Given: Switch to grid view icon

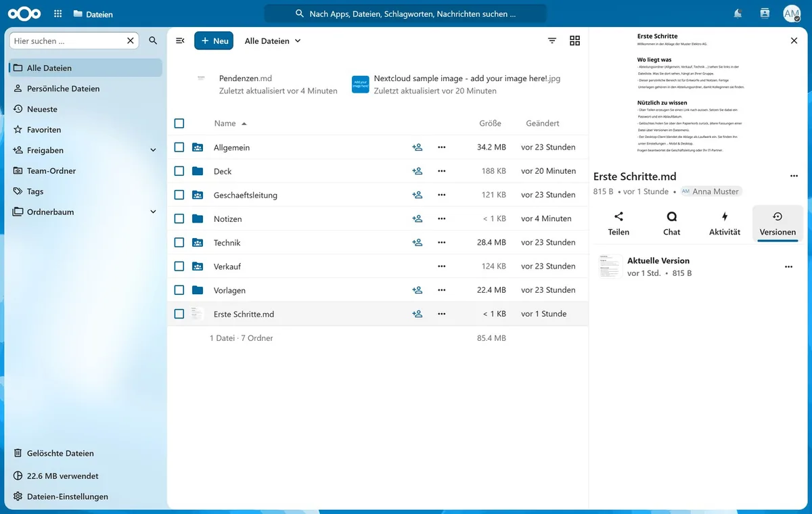Looking at the screenshot, I should (574, 41).
